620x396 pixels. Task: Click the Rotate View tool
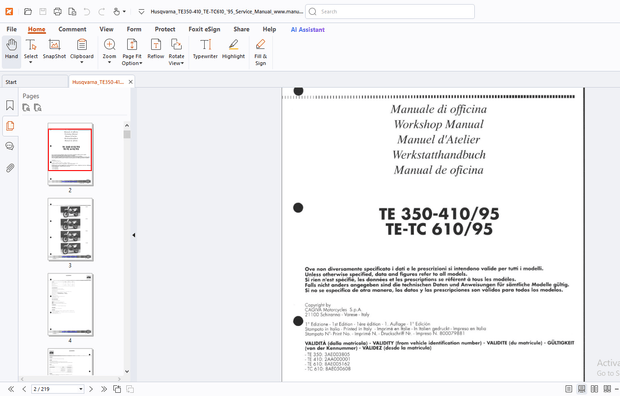pos(176,51)
